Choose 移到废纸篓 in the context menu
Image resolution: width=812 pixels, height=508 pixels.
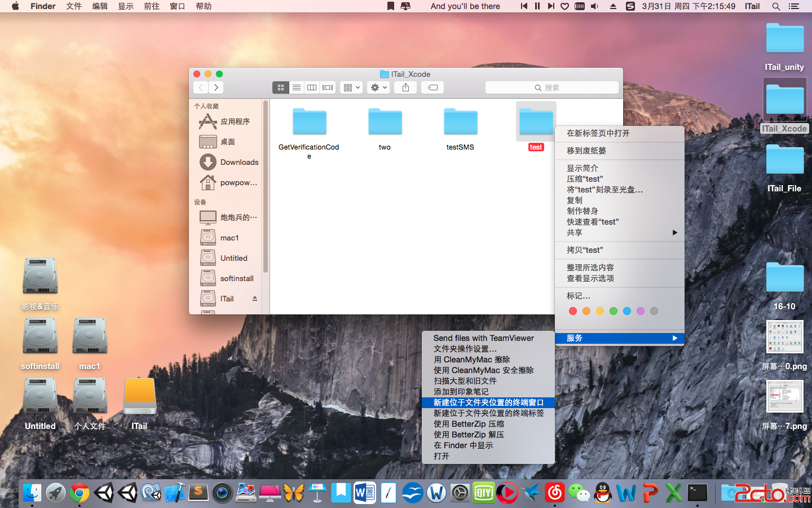coord(586,151)
